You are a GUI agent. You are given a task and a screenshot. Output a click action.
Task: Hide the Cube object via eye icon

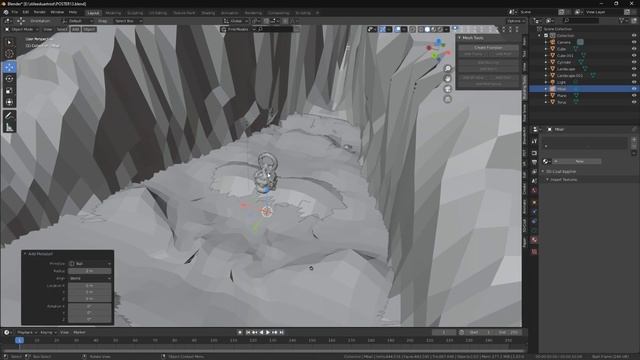click(634, 49)
